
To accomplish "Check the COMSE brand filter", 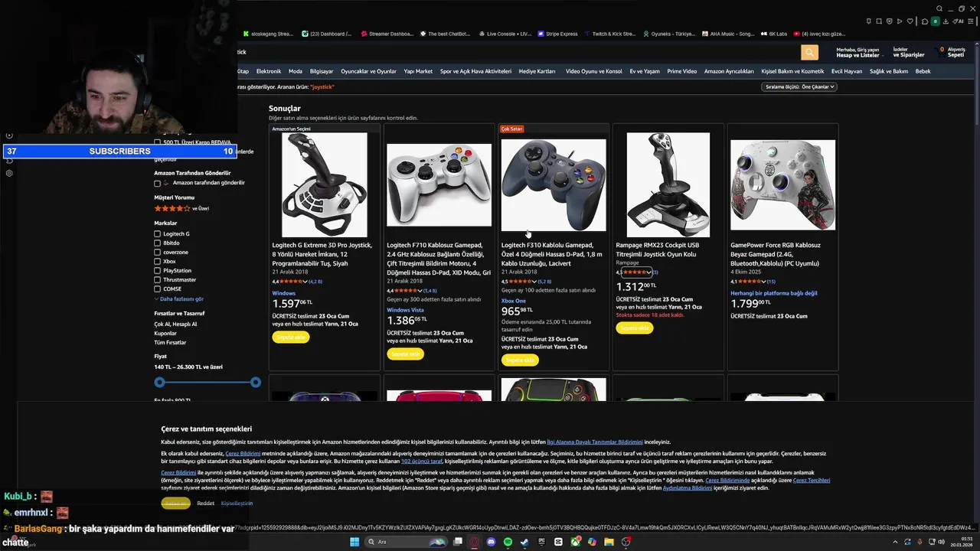I will tap(158, 289).
